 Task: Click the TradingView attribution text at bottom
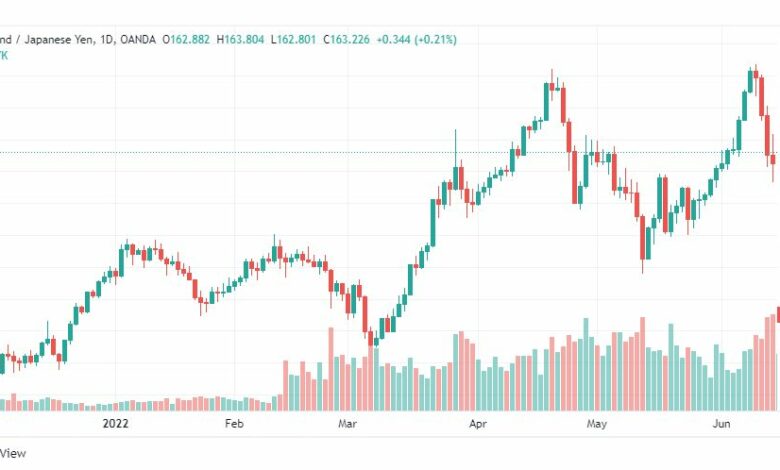(x=12, y=453)
